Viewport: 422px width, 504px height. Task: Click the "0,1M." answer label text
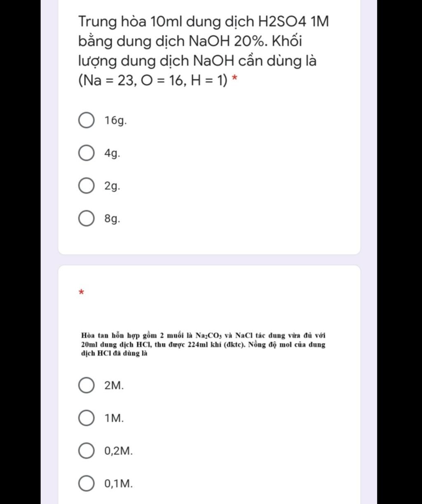[119, 484]
